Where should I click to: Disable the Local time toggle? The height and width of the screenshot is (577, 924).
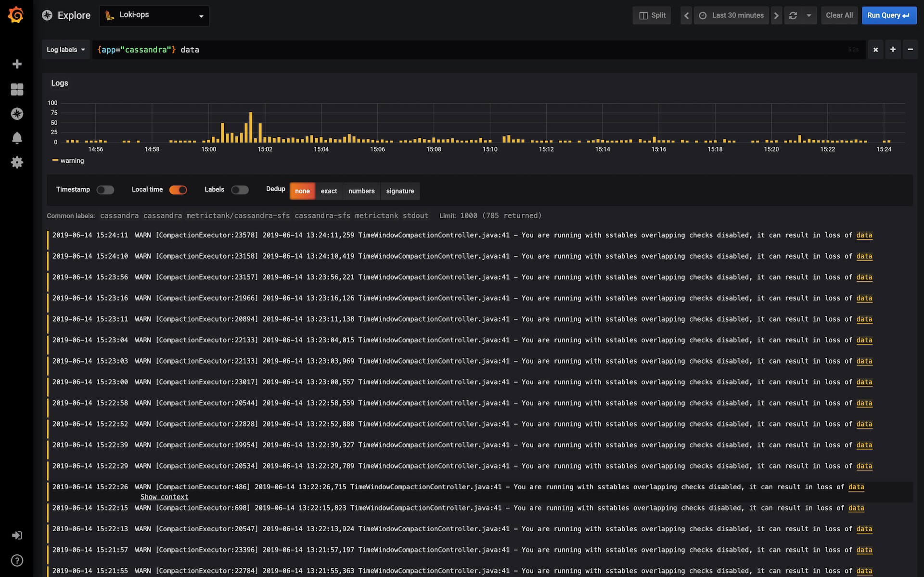tap(178, 190)
